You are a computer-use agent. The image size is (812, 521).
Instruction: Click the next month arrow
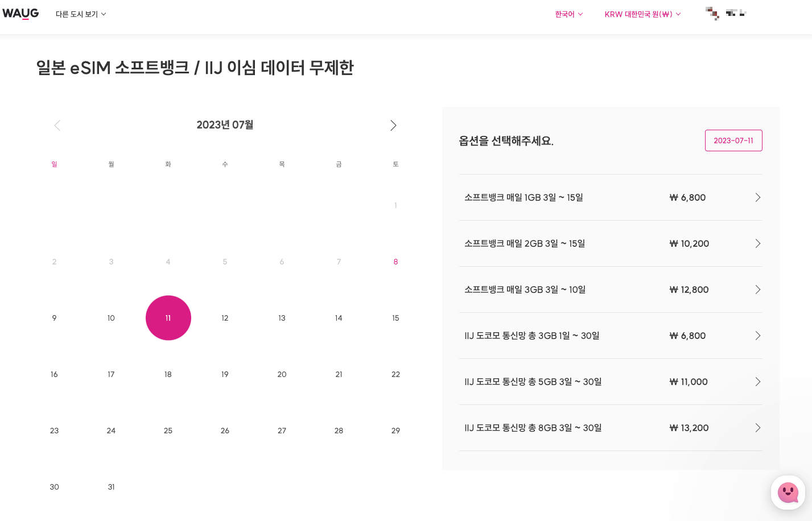click(393, 125)
